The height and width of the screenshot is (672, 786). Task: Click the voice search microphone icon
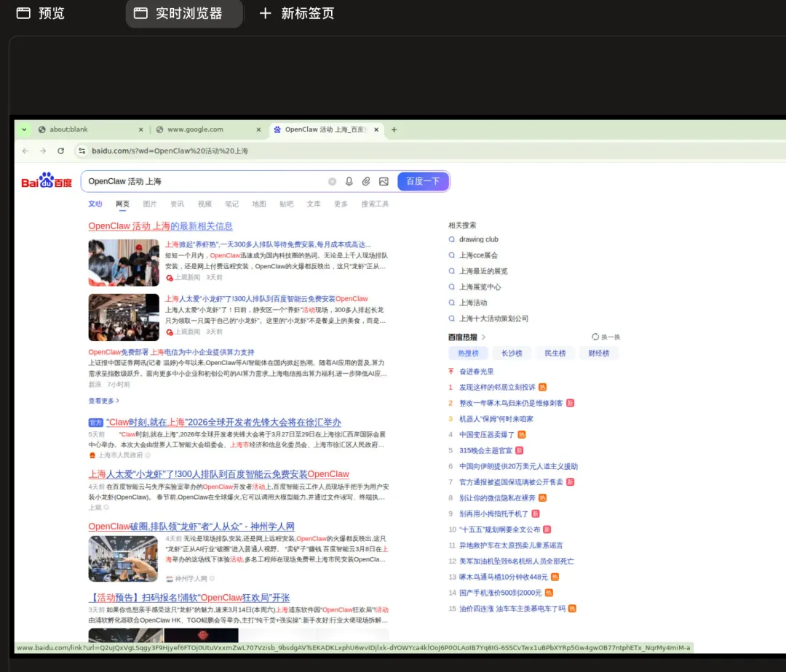(x=349, y=181)
